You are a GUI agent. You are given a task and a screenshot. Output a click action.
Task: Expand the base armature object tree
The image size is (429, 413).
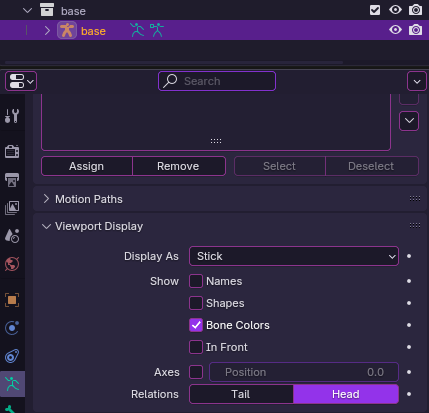coord(47,31)
